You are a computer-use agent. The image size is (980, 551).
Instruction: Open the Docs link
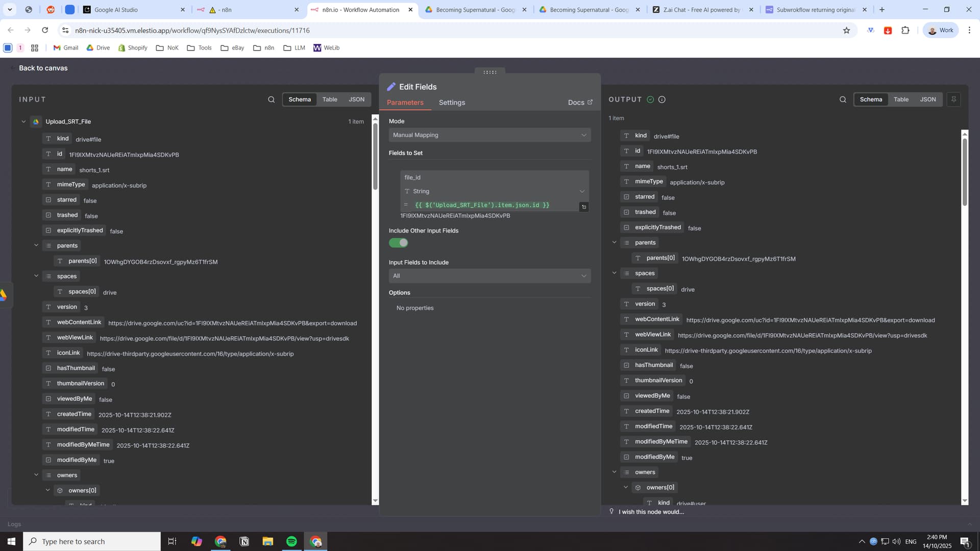tap(580, 103)
